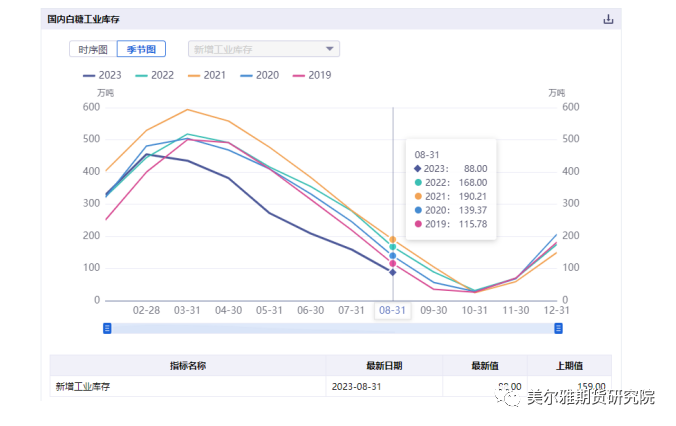Hide the 2022 series in legend

tap(153, 75)
